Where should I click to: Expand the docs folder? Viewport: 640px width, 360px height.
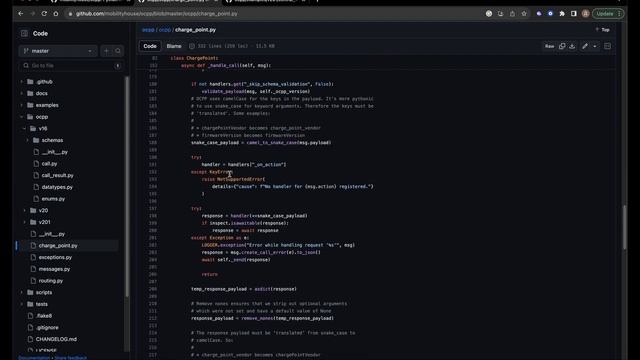click(22, 93)
